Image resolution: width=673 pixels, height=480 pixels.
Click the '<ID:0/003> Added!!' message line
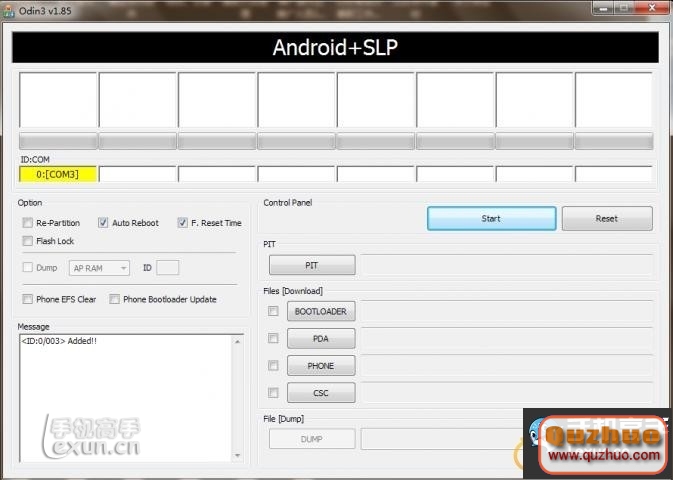[x=59, y=341]
